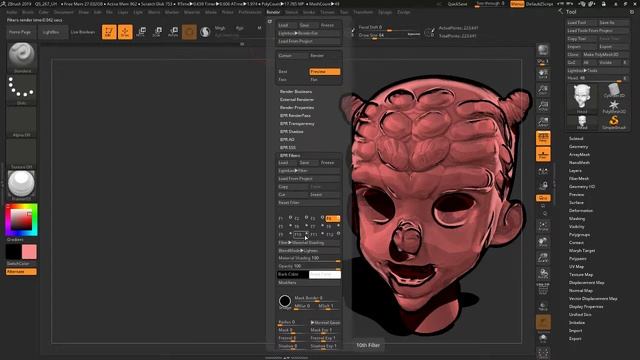Activate the Move transform icon

(x=141, y=32)
